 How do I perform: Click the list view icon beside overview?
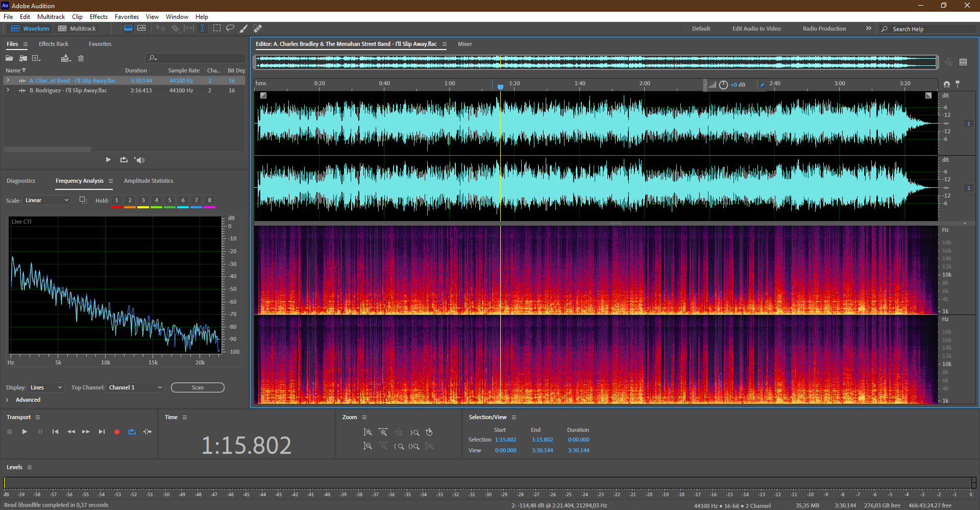[963, 62]
